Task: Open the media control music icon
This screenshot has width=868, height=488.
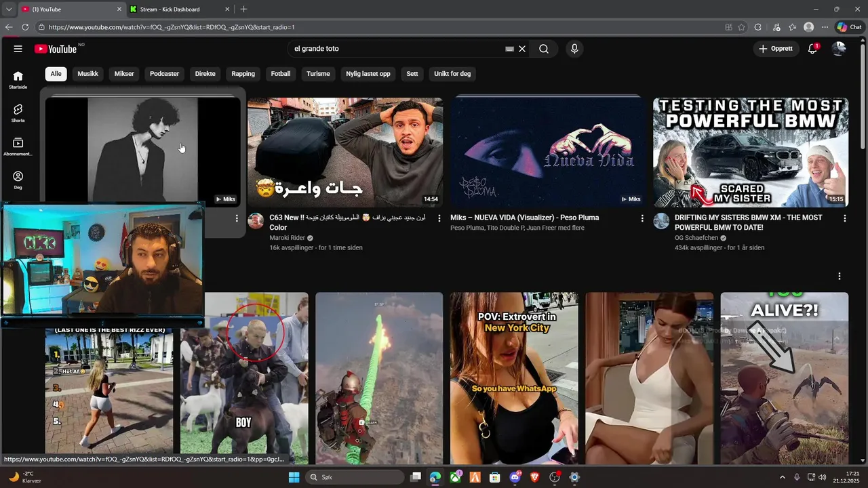Action: coord(776,27)
